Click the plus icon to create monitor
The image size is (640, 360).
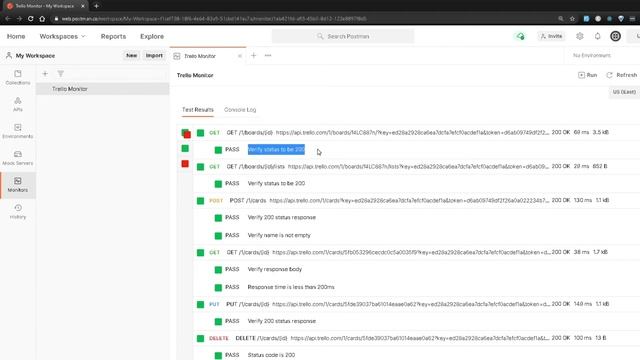point(45,73)
